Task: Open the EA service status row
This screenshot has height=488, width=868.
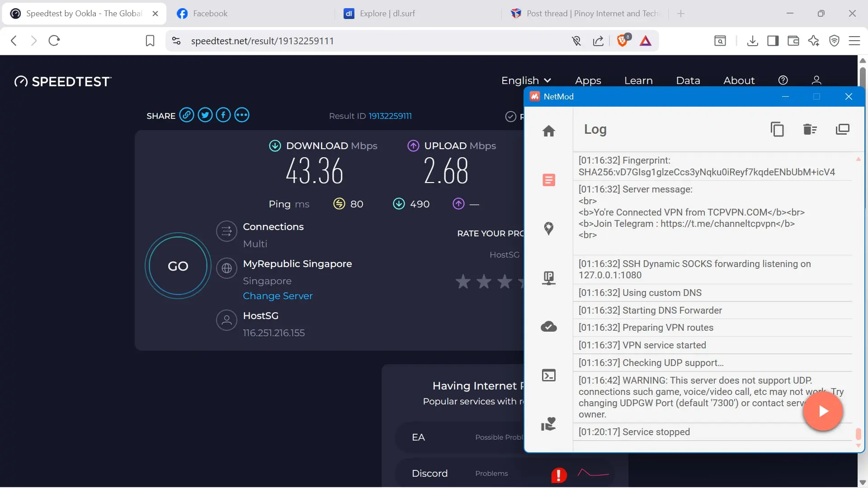Action: [x=460, y=437]
